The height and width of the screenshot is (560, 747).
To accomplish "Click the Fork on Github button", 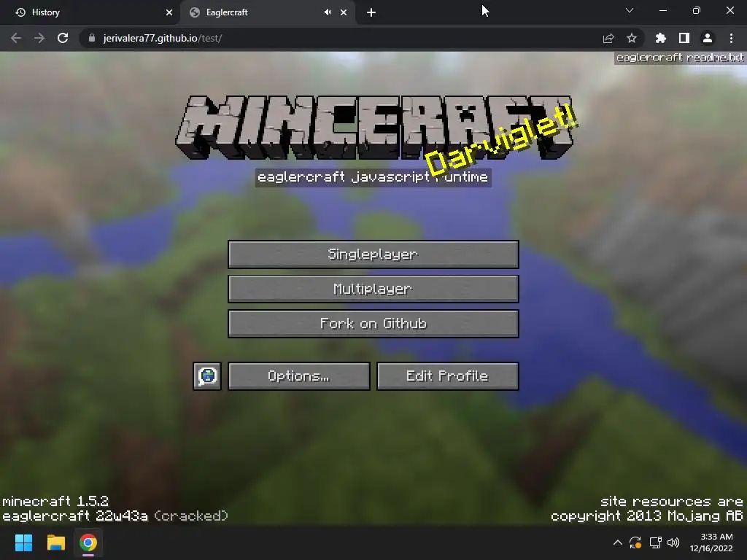I will click(x=373, y=324).
